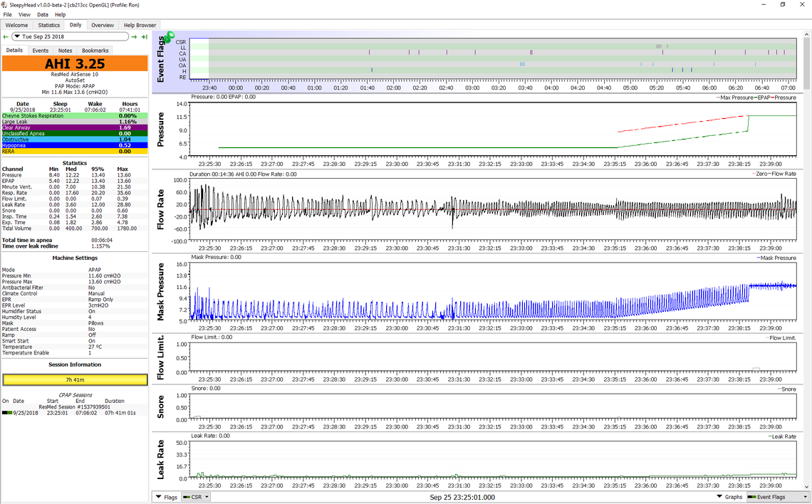Select the Notes sub-tab

[66, 51]
